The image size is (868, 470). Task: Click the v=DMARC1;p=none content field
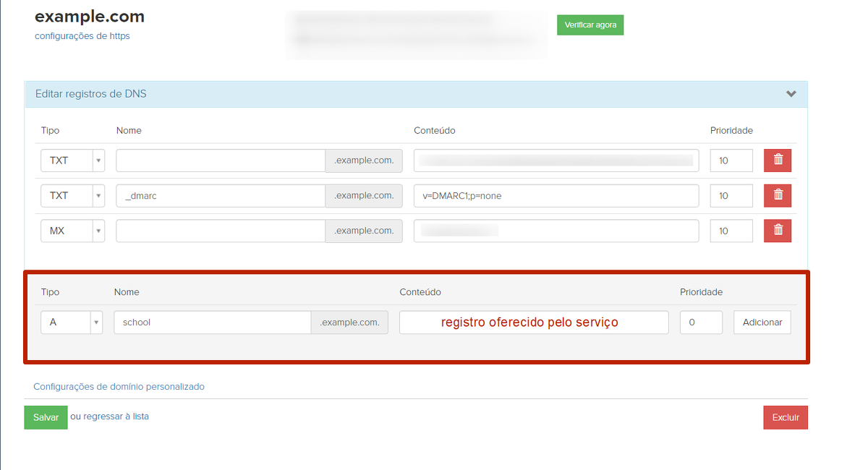coord(556,195)
